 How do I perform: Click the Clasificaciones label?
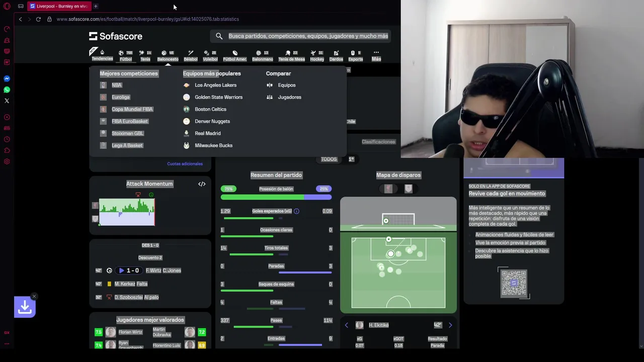coord(378,142)
